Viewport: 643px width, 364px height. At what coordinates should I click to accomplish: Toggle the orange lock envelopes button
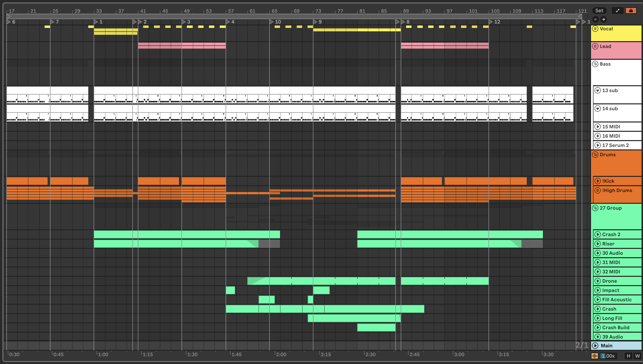click(630, 11)
